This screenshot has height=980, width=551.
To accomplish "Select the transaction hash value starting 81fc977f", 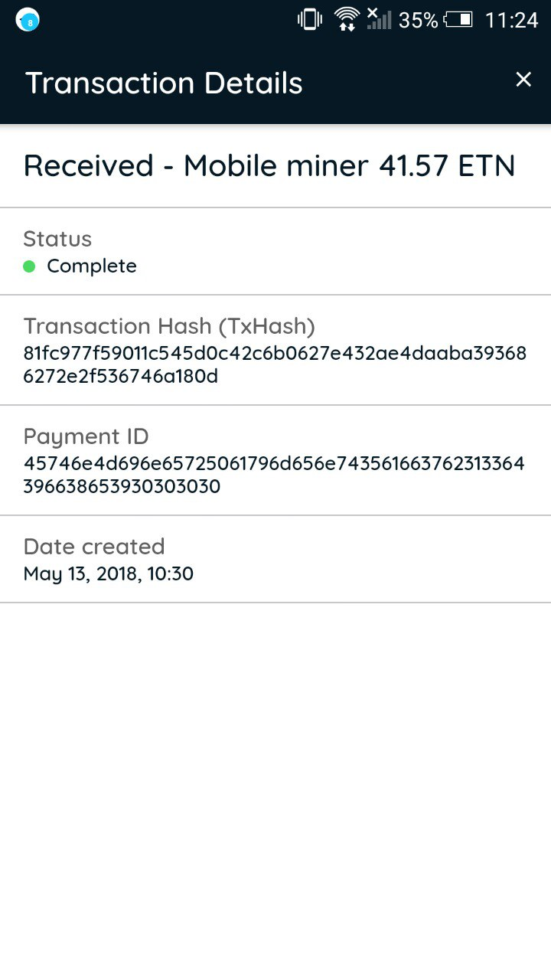I will point(275,365).
